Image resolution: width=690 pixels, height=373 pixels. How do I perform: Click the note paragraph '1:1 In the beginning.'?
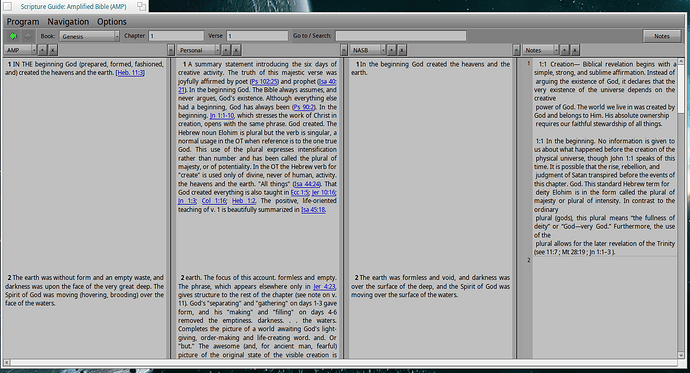565,141
